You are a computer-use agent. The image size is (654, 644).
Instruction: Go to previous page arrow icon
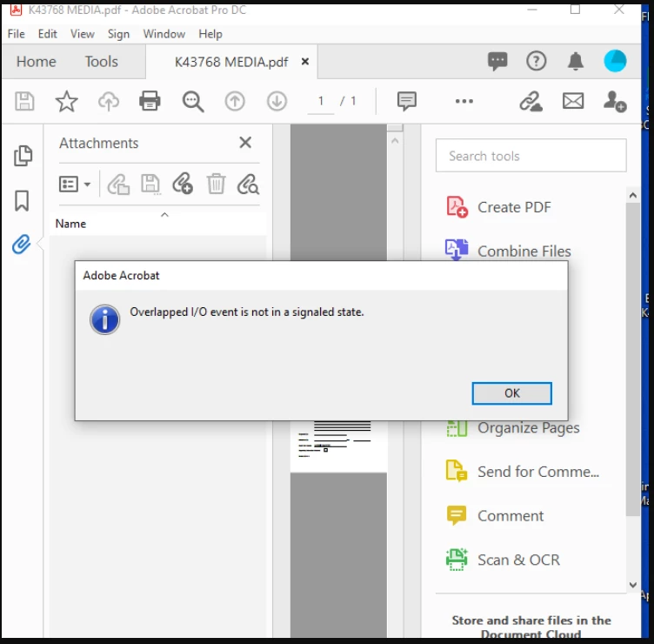(x=235, y=102)
